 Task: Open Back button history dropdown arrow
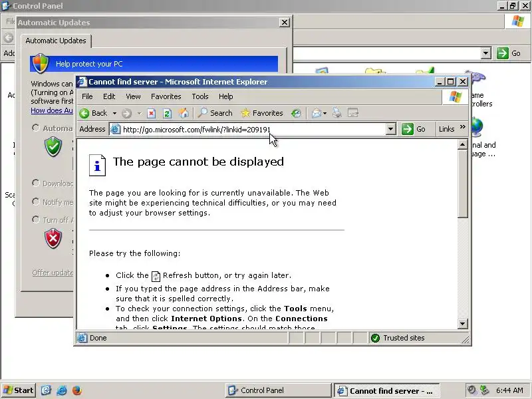coord(114,113)
